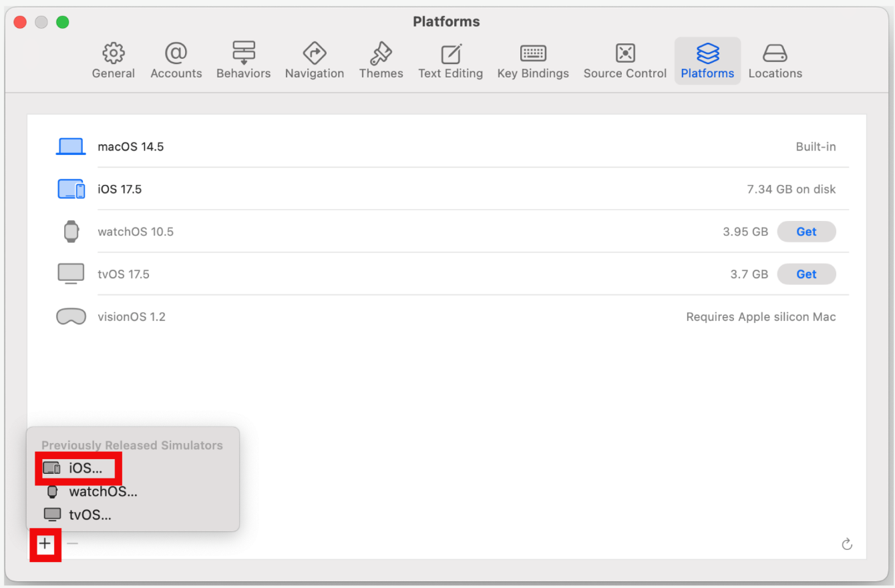
Task: Open Key Bindings settings
Action: tap(533, 61)
